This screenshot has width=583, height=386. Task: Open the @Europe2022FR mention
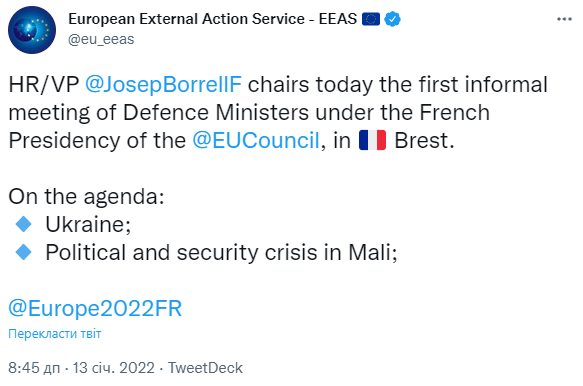pyautogui.click(x=95, y=308)
